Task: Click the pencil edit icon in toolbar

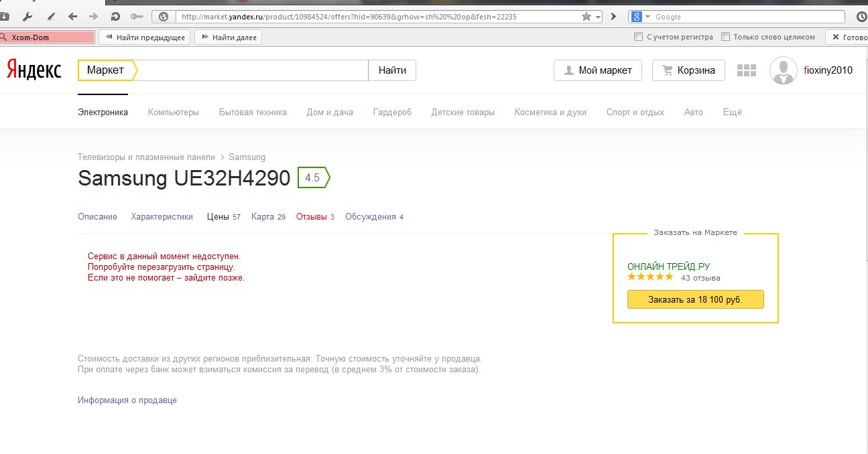Action: [52, 17]
